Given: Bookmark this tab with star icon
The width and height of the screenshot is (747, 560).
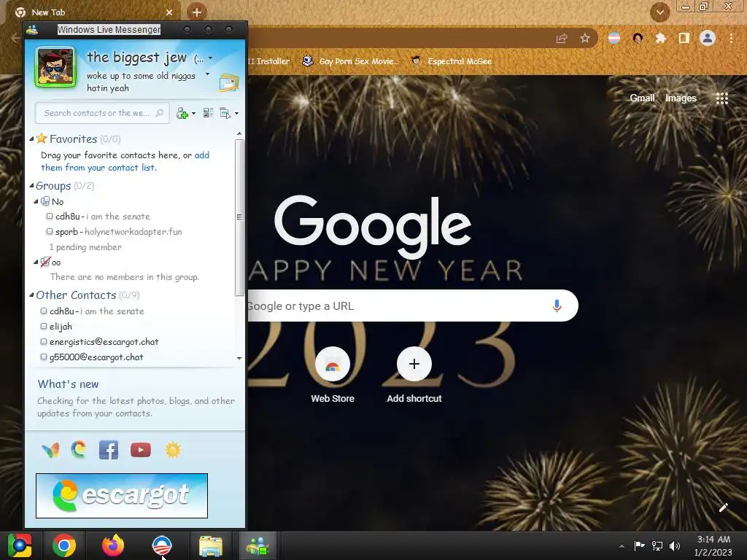Looking at the screenshot, I should (585, 38).
